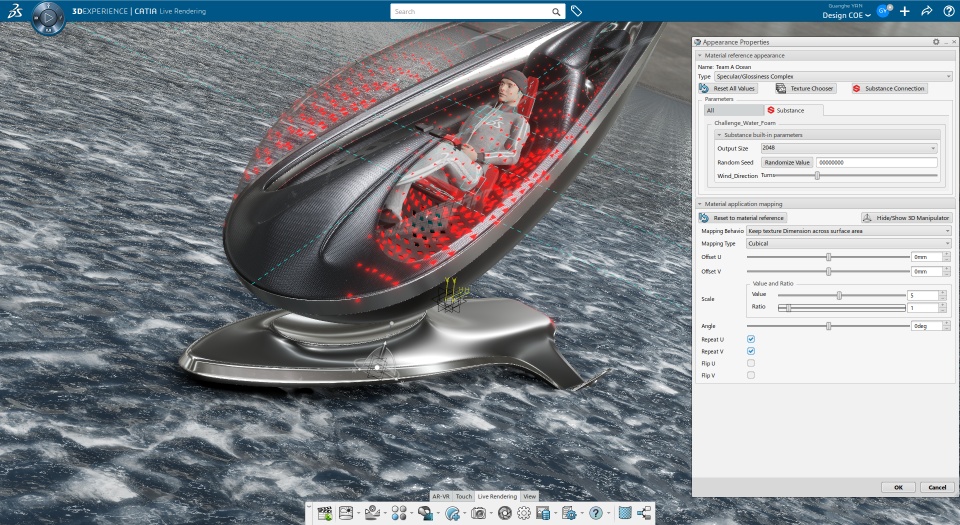Viewport: 960px width, 525px height.
Task: Click the 3D manipulator robot in viewport
Action: click(x=377, y=363)
